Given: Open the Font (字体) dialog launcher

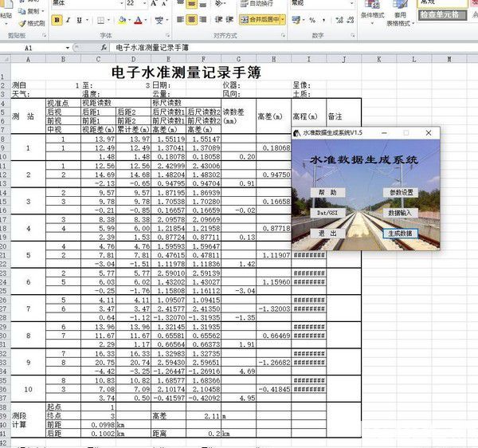Looking at the screenshot, I should point(167,35).
